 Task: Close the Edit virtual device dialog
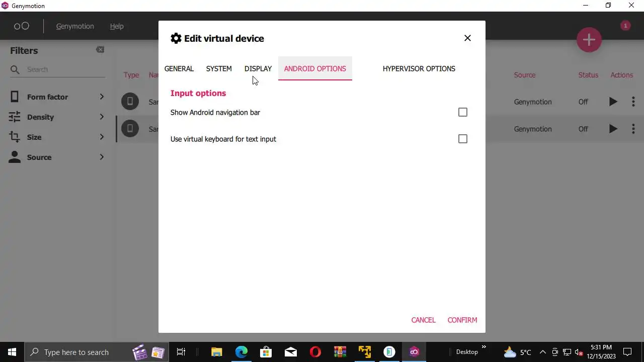(x=467, y=38)
